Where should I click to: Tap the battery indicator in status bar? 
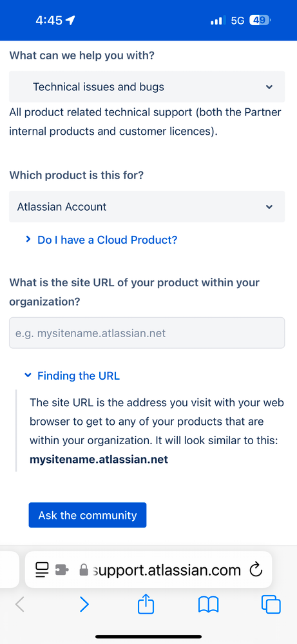coord(260,20)
